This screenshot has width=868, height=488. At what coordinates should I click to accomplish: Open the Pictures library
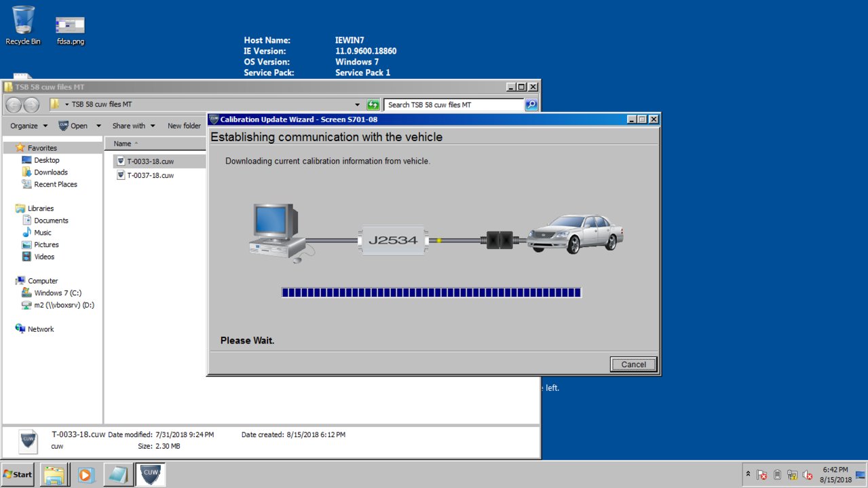coord(47,245)
